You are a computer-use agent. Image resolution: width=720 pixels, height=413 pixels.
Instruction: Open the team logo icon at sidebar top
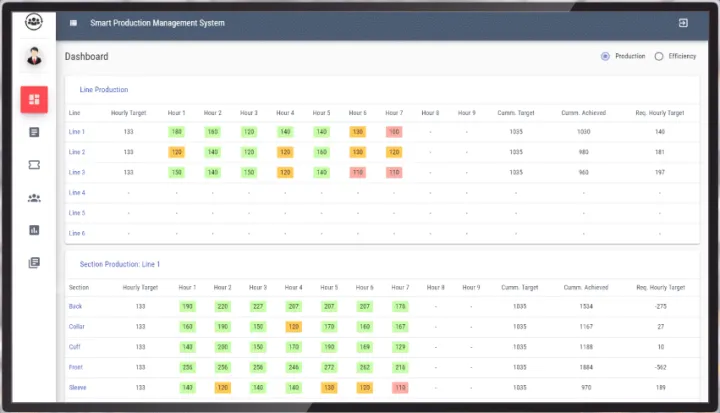(x=34, y=22)
